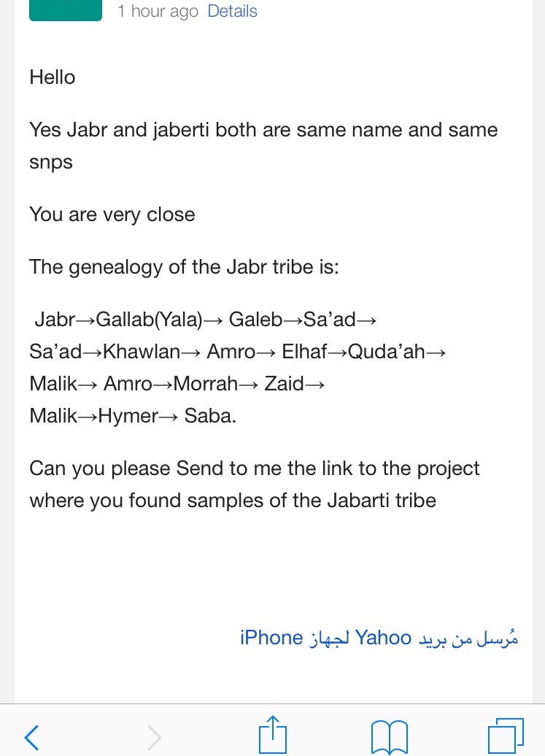Tap the greyed-out forward arrow
This screenshot has height=756, width=545.
tap(154, 737)
